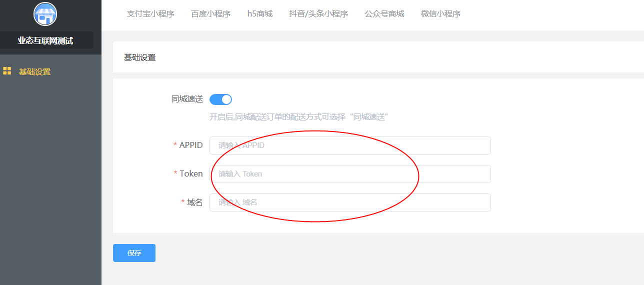Click the store logo avatar icon
The width and height of the screenshot is (644, 285).
45,13
